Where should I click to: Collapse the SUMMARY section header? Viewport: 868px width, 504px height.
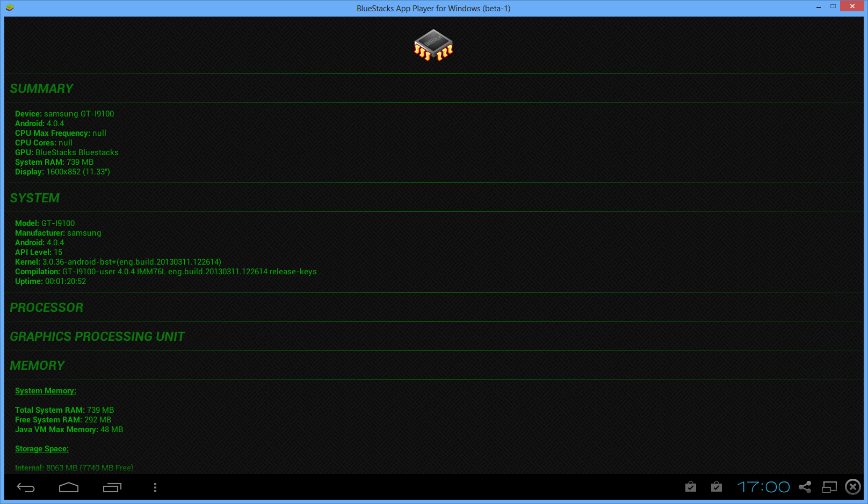[434, 89]
